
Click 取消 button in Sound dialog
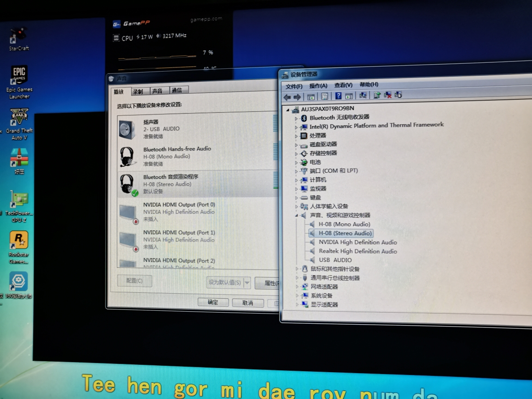point(248,302)
